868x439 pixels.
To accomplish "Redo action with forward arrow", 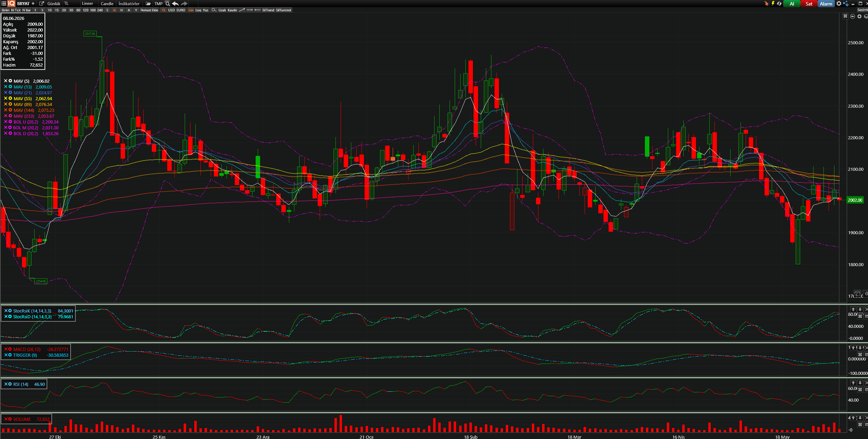I will pyautogui.click(x=184, y=3).
